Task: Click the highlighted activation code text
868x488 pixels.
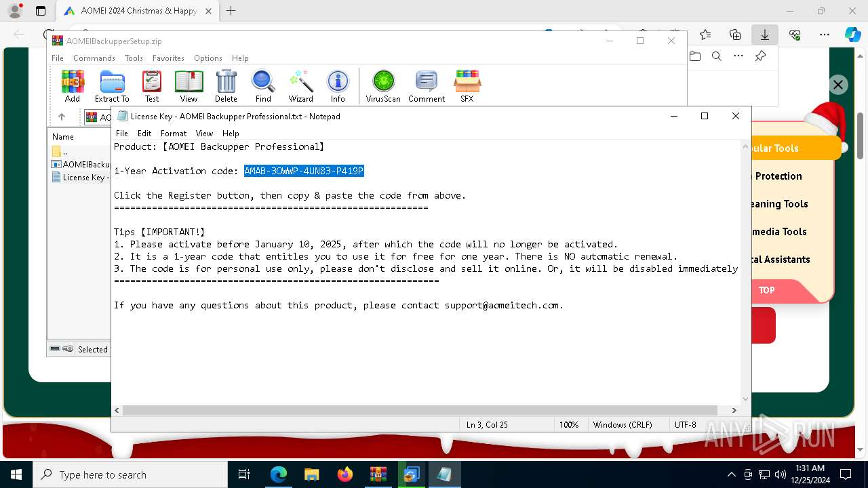Action: click(x=304, y=171)
